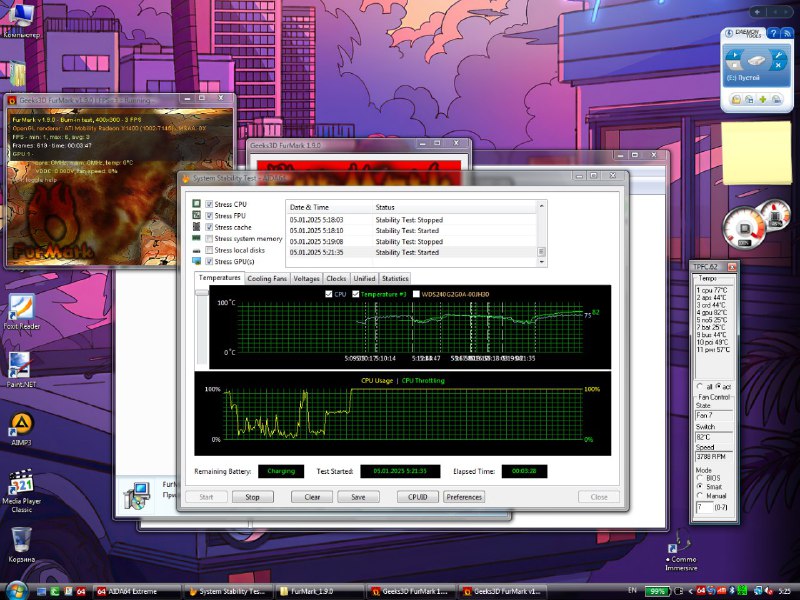Screen dimensions: 800x600
Task: Click the Daemon Tools remove X icon
Action: point(779,65)
